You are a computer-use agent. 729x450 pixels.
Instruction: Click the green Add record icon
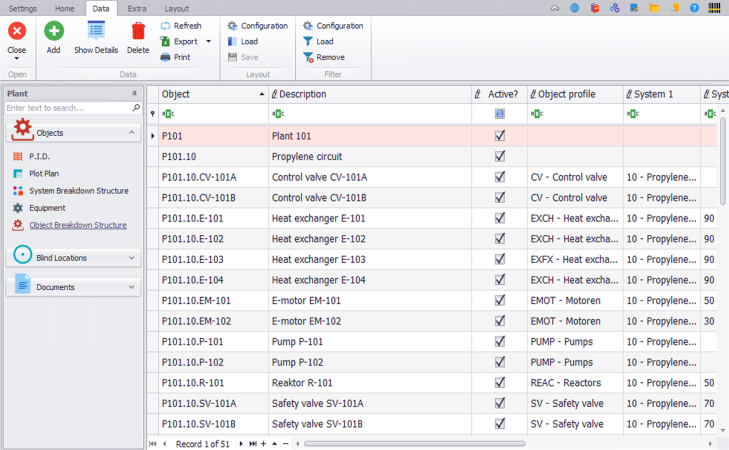click(53, 32)
